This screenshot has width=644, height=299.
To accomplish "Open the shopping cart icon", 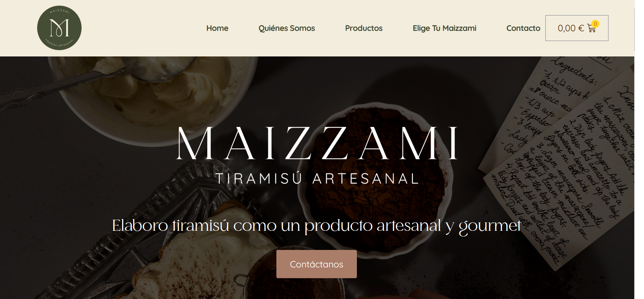I will coord(592,29).
